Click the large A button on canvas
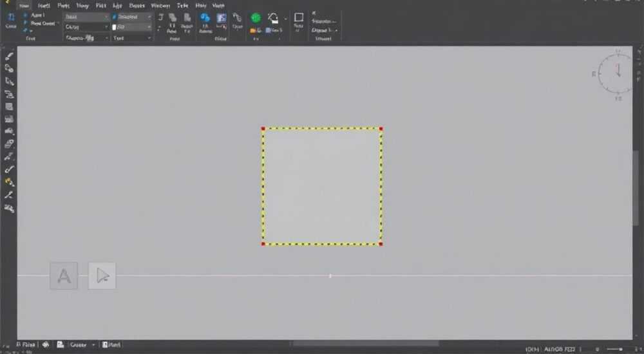The height and width of the screenshot is (354, 644). tap(64, 275)
